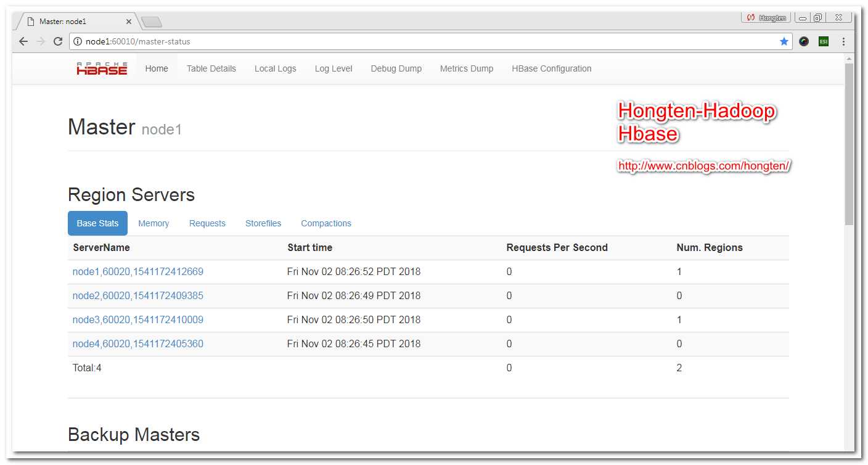Click the scrollbar up arrow
The height and width of the screenshot is (465, 868).
850,59
